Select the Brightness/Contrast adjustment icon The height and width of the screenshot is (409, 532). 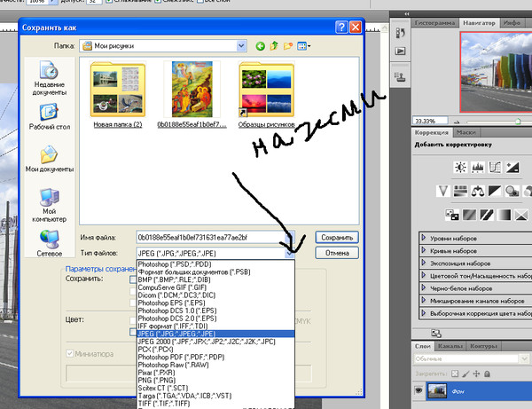[x=460, y=168]
